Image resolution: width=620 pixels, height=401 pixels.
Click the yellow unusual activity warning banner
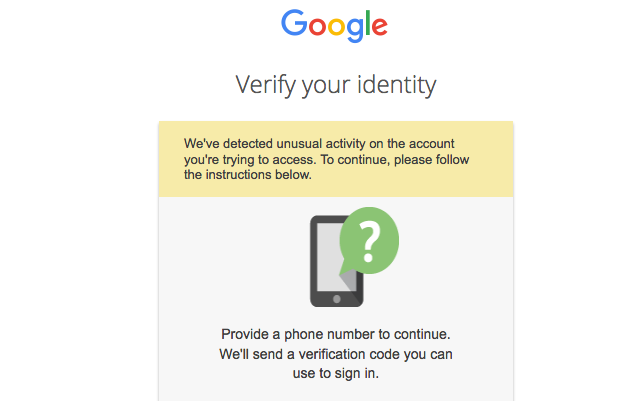(x=335, y=159)
